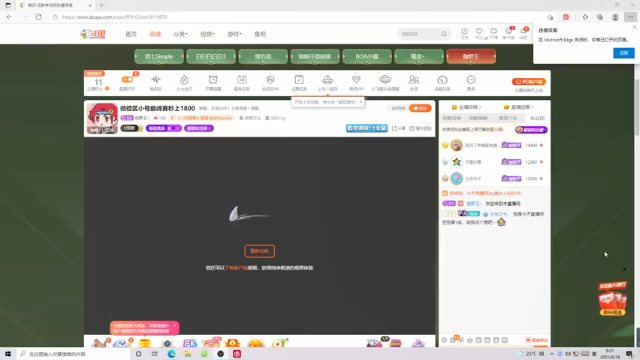Click the orange 关注 follow button

click(x=420, y=108)
